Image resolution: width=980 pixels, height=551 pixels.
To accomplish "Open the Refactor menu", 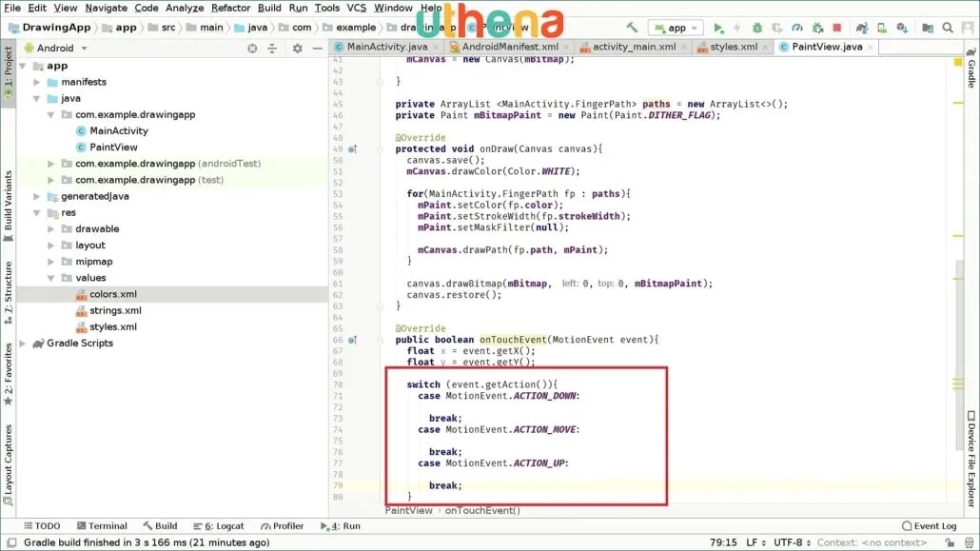I will [x=230, y=8].
